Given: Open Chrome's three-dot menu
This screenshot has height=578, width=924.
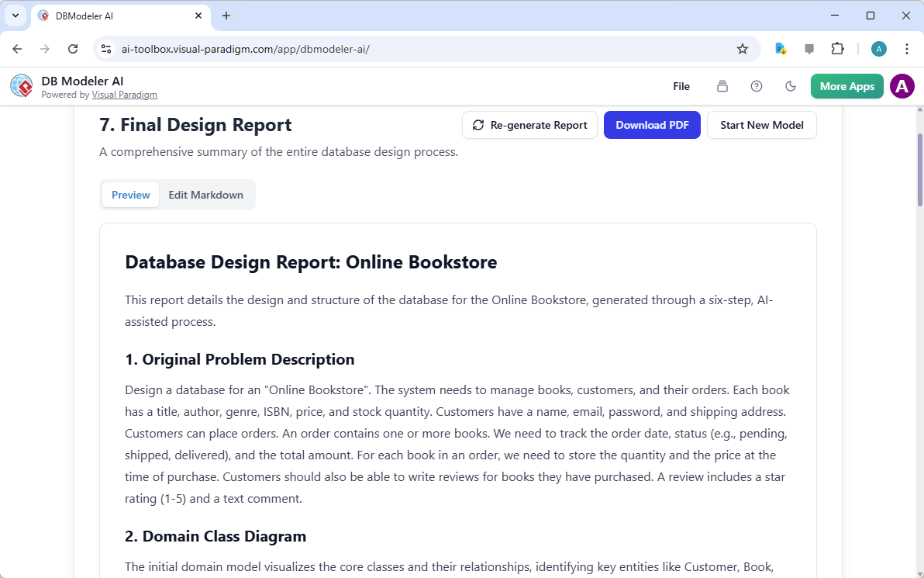Looking at the screenshot, I should pyautogui.click(x=907, y=48).
